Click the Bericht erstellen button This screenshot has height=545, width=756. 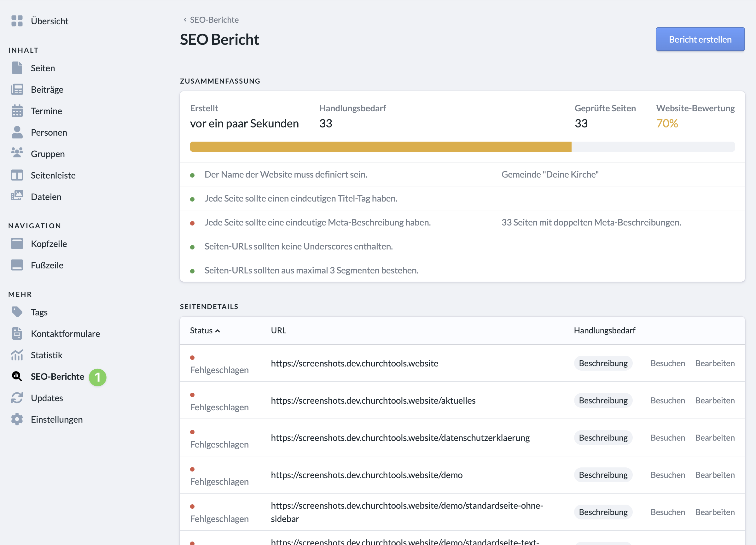click(x=700, y=39)
